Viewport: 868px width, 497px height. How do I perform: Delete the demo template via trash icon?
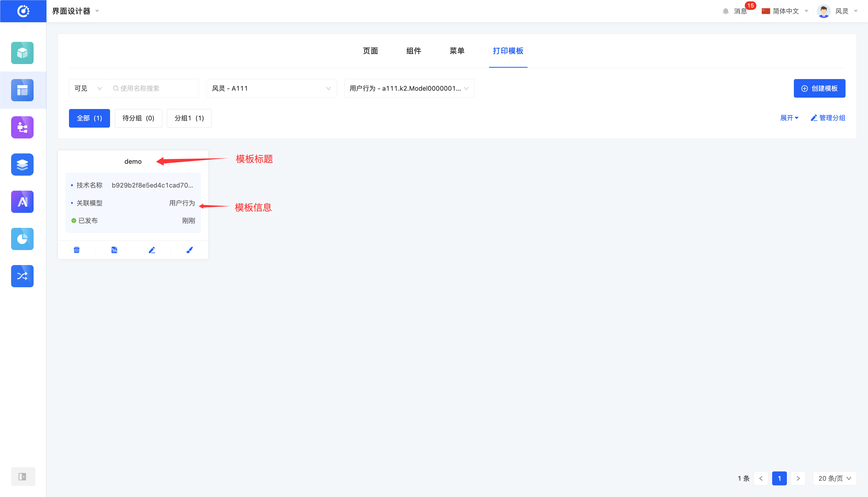(x=76, y=250)
